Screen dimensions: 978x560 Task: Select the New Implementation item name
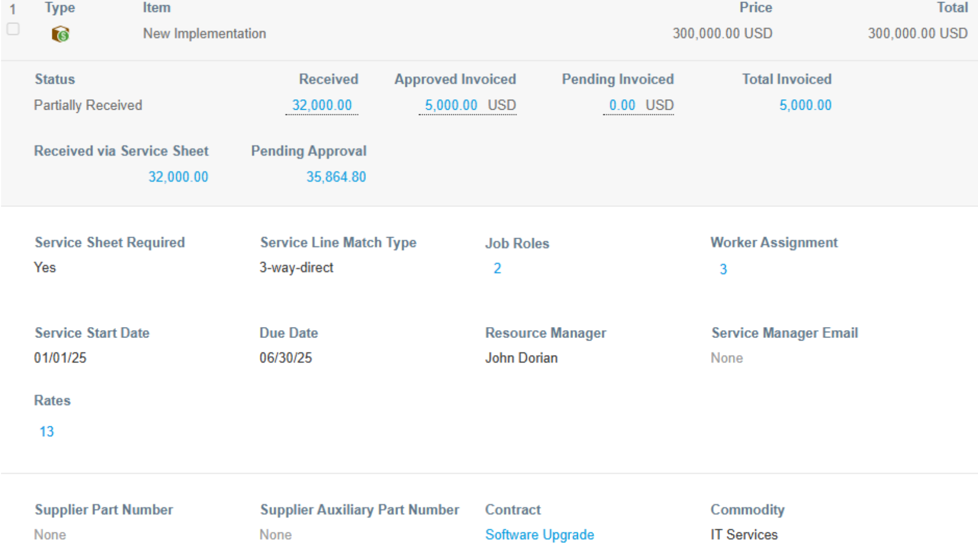[204, 33]
